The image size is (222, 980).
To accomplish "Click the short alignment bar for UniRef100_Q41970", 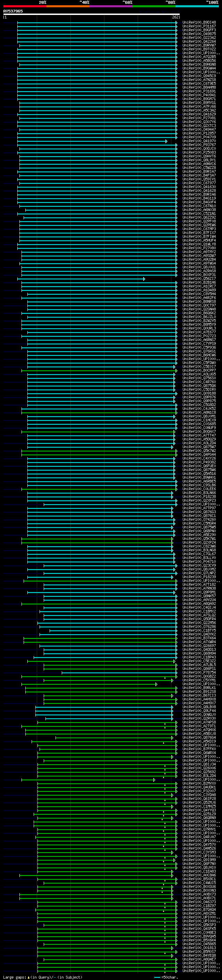I will [x=92, y=141].
